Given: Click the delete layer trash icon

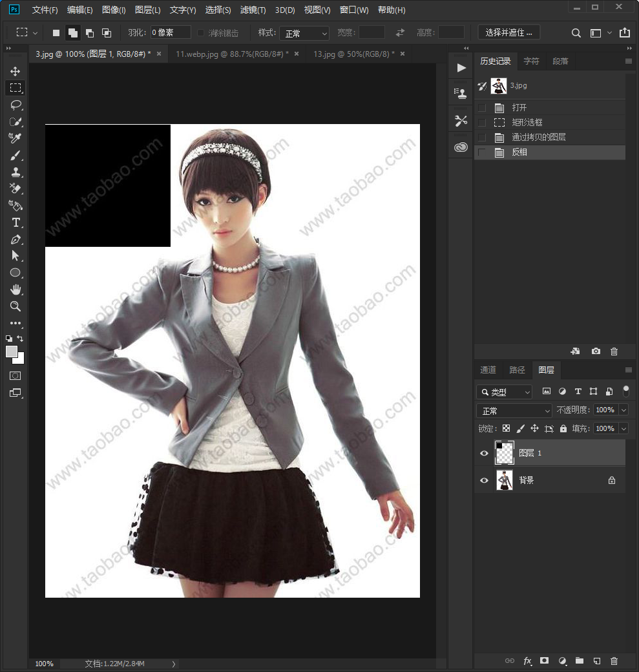Looking at the screenshot, I should [x=614, y=661].
